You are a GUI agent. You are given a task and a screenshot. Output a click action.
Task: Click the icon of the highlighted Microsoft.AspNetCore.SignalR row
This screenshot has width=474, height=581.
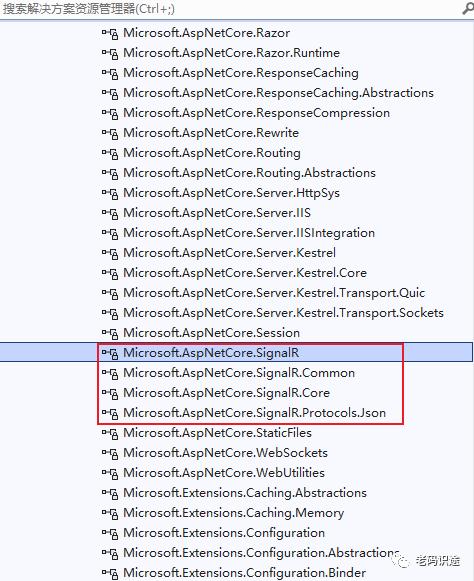coord(110,353)
